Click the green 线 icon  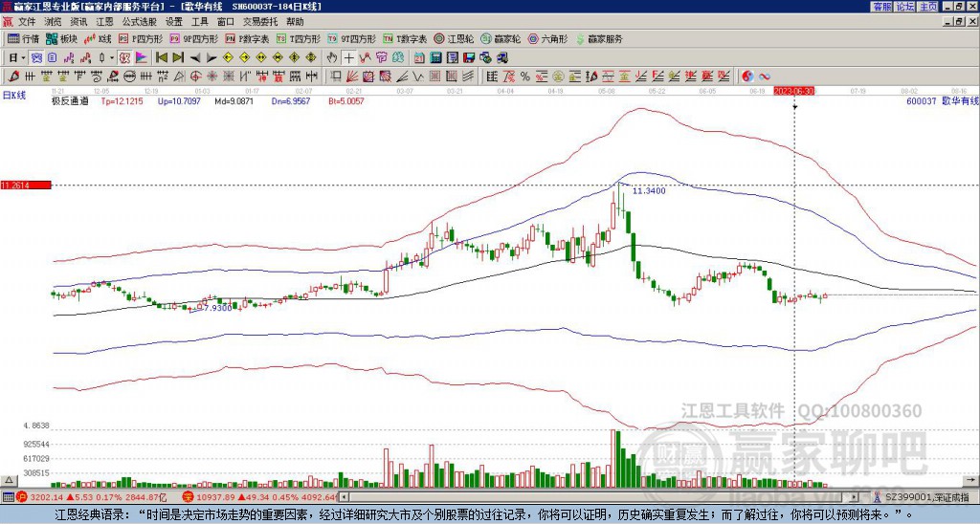[x=397, y=57]
